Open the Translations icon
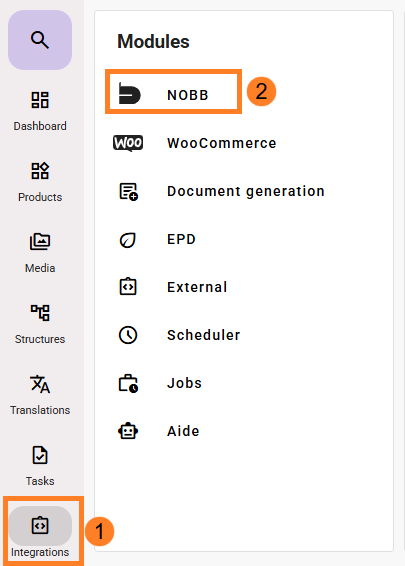Viewport: 405px width, 566px height. [40, 384]
